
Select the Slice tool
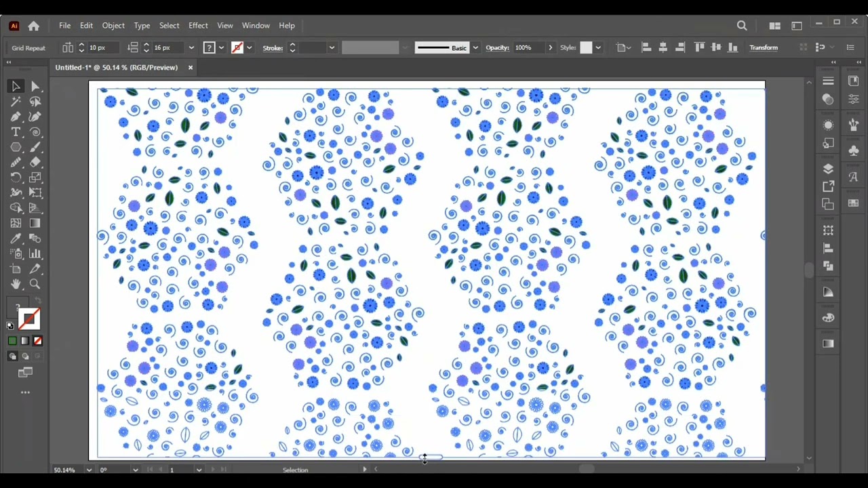(35, 269)
